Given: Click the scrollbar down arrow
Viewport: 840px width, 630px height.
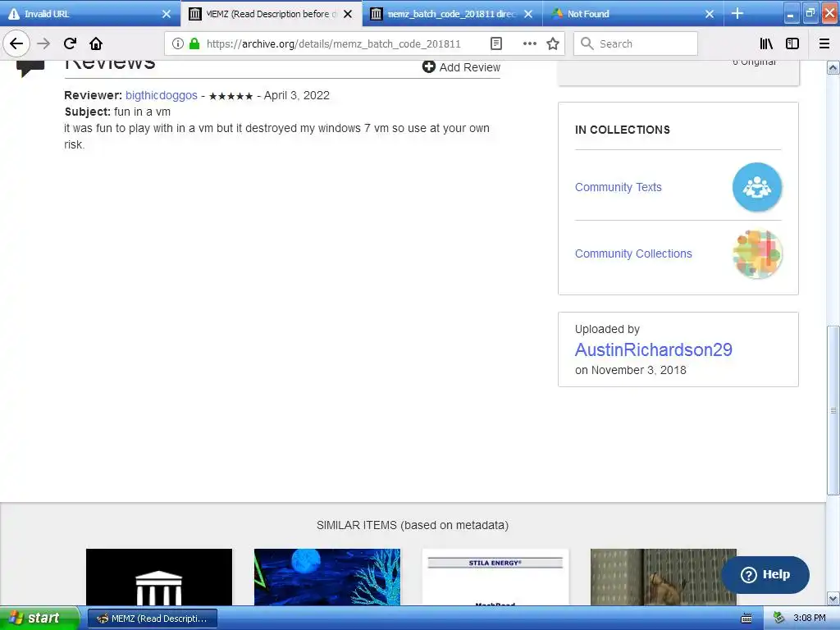Looking at the screenshot, I should [x=833, y=598].
